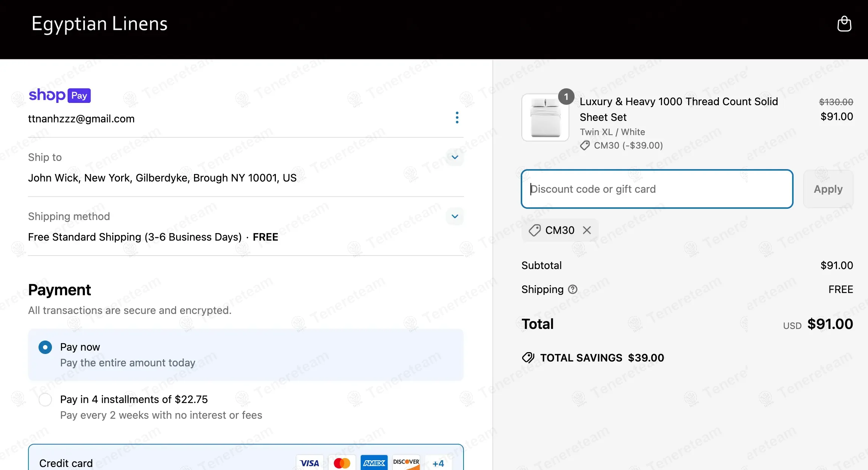
Task: Click the Shipping info help icon
Action: [x=573, y=289]
